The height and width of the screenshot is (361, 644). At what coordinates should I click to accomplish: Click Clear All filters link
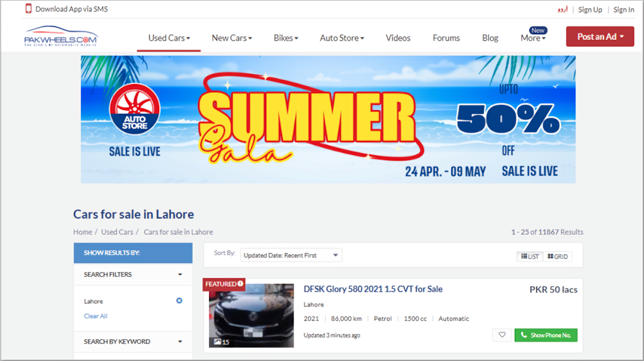95,316
